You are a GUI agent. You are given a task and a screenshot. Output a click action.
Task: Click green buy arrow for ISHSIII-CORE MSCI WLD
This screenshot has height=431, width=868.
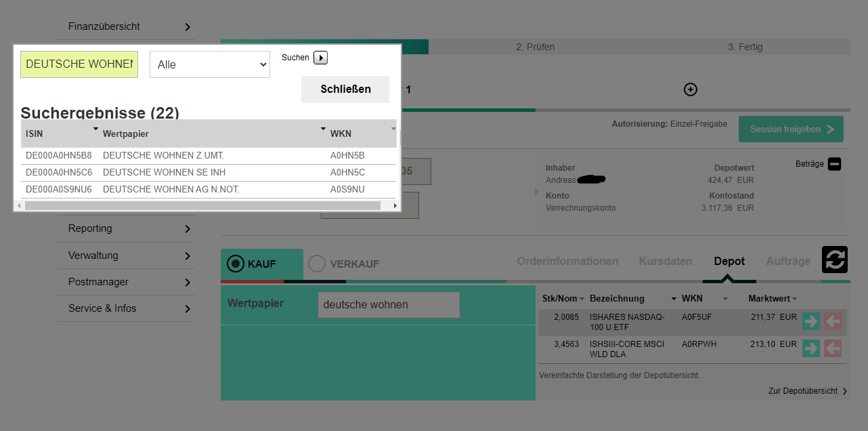click(810, 348)
